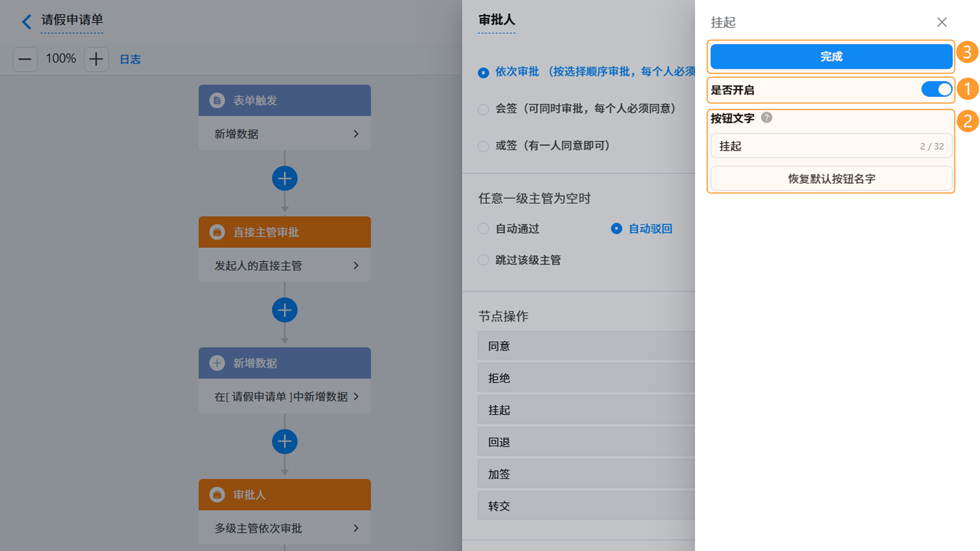
Task: Click the 新增数据 node plus icon
Action: click(217, 363)
